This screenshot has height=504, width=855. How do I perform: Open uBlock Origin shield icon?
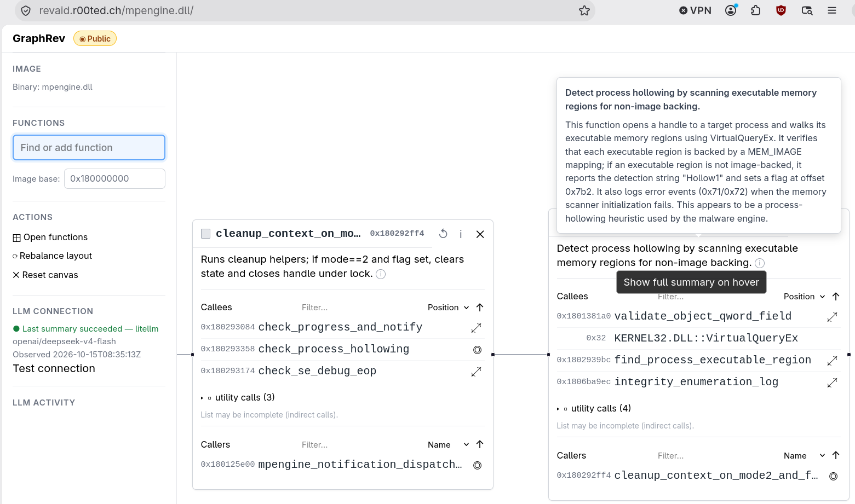[x=781, y=10]
